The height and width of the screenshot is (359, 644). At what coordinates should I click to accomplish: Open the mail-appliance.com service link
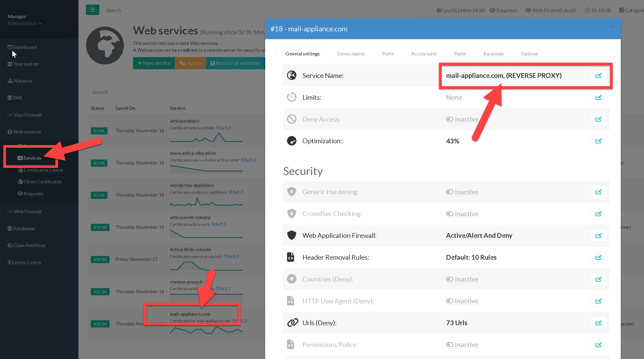click(x=190, y=314)
